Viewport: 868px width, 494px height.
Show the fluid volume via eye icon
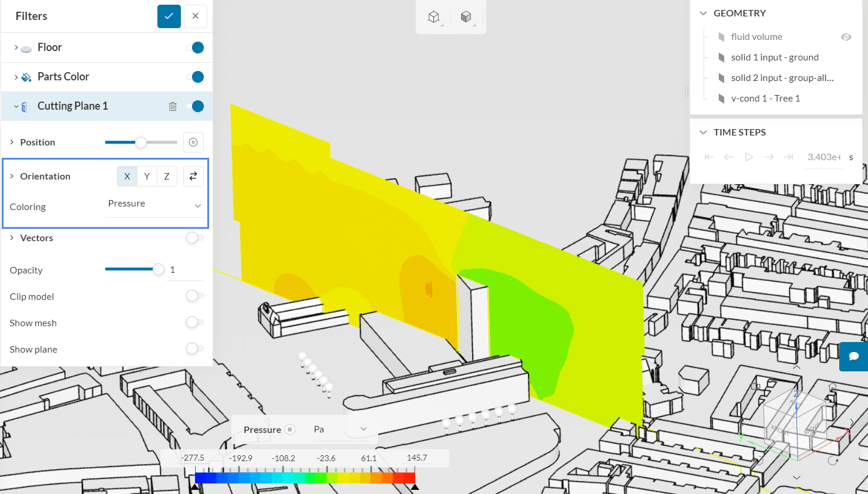tap(846, 37)
